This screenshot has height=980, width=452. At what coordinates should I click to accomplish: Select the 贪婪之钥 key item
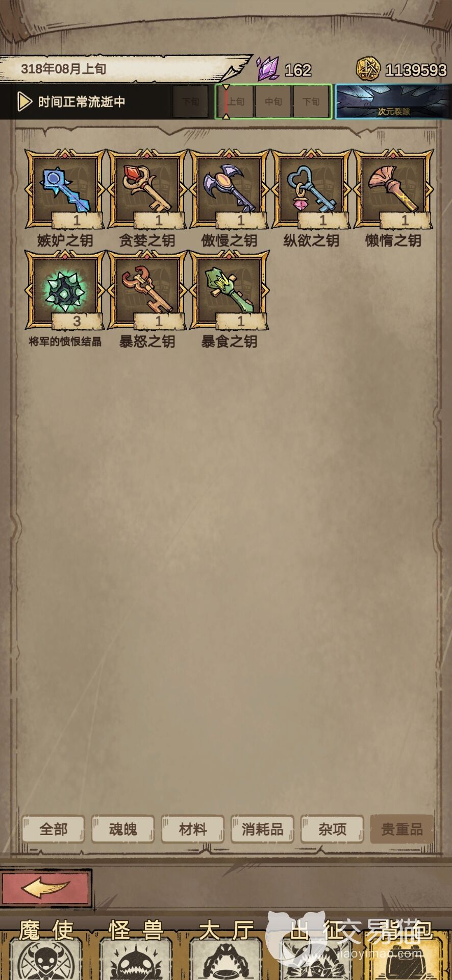coord(147,189)
